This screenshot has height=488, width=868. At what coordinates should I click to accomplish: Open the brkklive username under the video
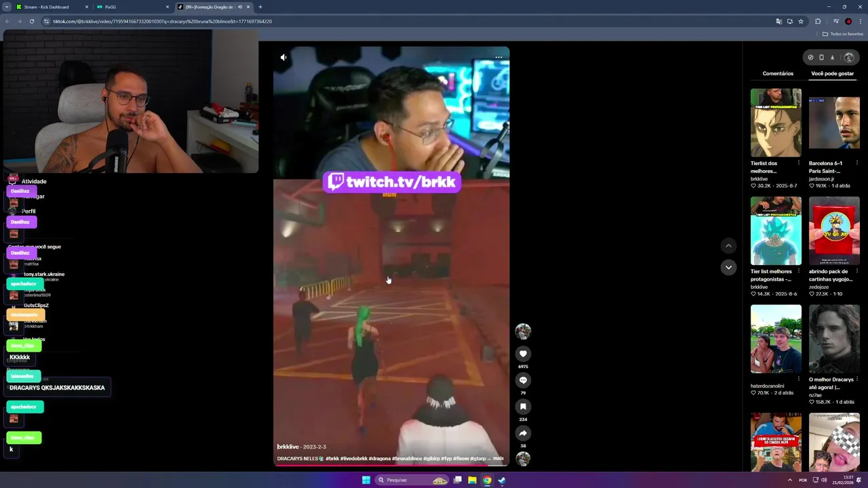tap(288, 447)
